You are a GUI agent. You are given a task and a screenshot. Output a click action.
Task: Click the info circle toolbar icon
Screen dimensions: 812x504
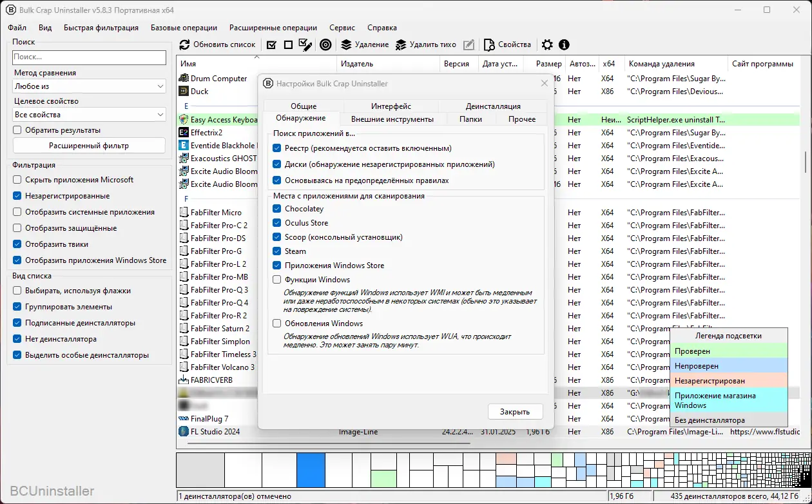565,44
